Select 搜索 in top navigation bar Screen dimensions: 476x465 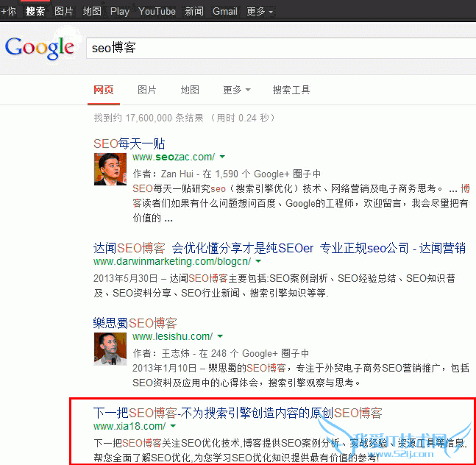(x=35, y=11)
